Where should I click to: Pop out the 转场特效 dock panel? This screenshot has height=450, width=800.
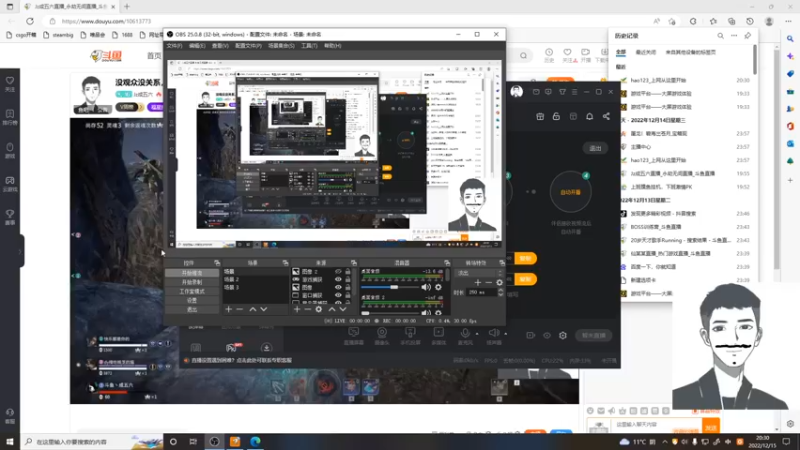502,263
